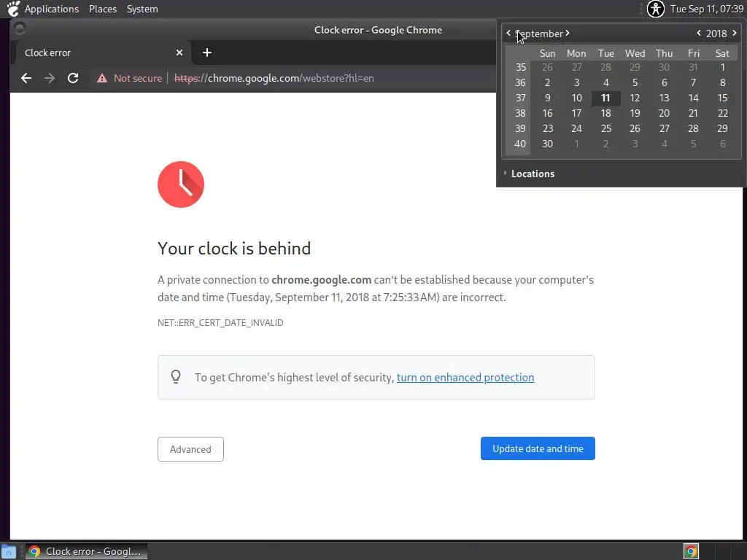
Task: Click the Chrome icon in the bottom-right tray
Action: pos(691,551)
